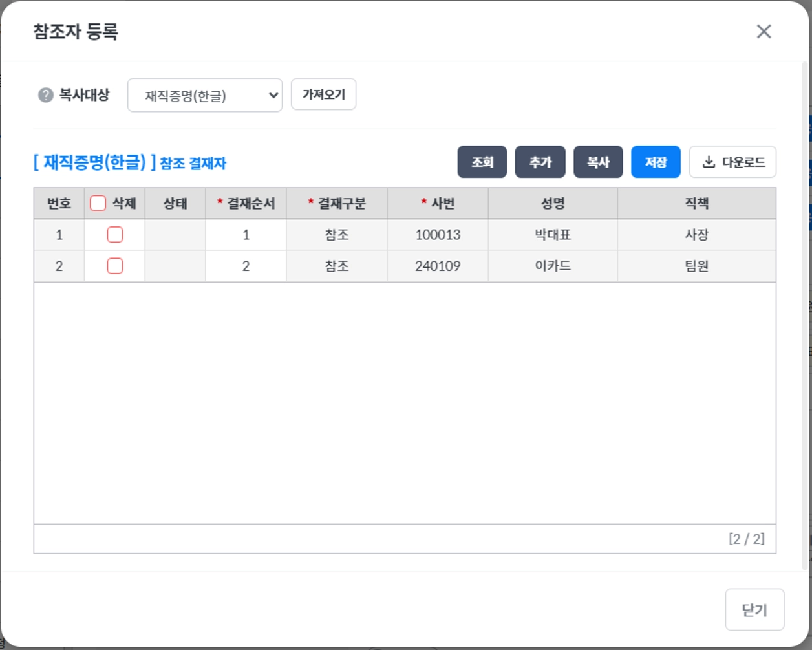Check delete box for 박대표 row
The width and height of the screenshot is (812, 650).
[x=115, y=235]
